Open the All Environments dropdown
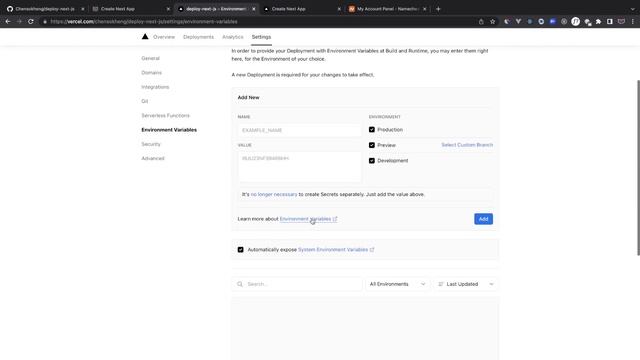This screenshot has height=360, width=640. 397,284
